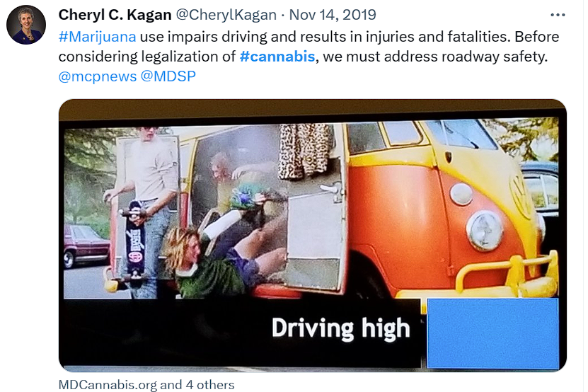
Task: Open Cheryl C. Kagan's profile avatar
Action: (x=26, y=25)
